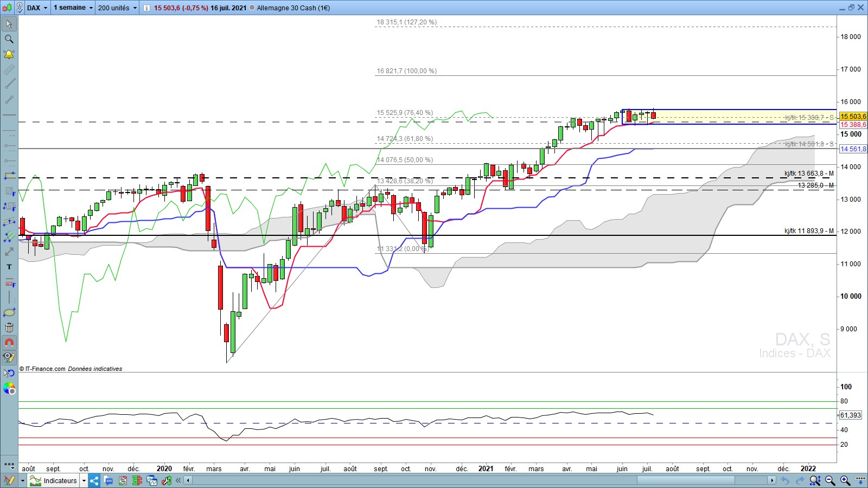Click the 'kj/tk 11 893,9 - M' line label
Screen dimensions: 868x488
pyautogui.click(x=809, y=231)
